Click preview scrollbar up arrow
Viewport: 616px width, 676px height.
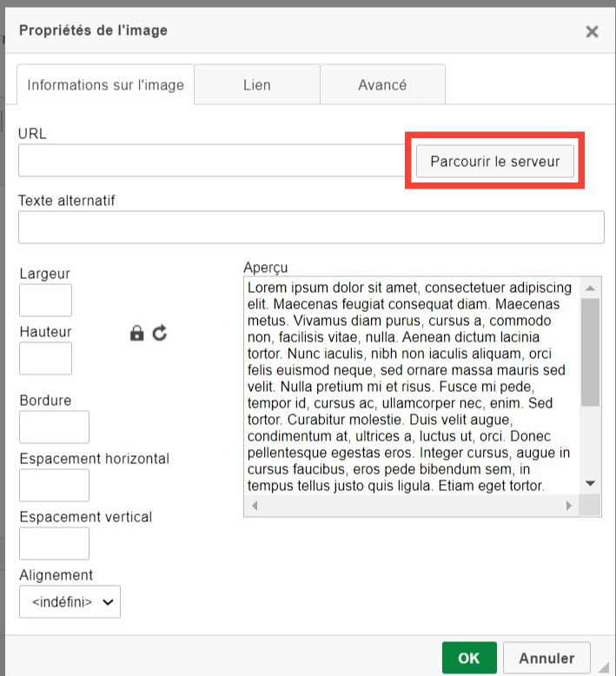tap(590, 288)
